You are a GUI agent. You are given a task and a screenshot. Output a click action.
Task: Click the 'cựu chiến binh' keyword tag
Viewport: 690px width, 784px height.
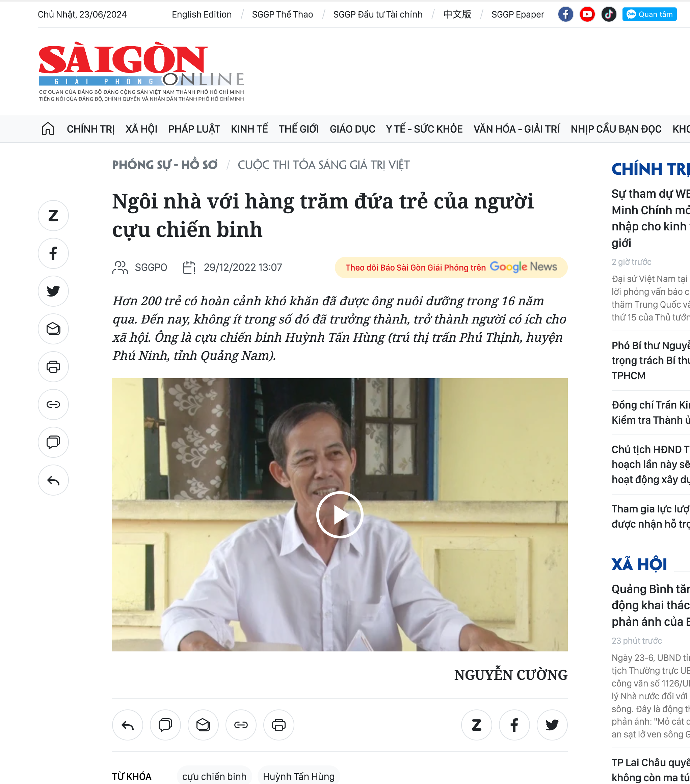point(214,776)
